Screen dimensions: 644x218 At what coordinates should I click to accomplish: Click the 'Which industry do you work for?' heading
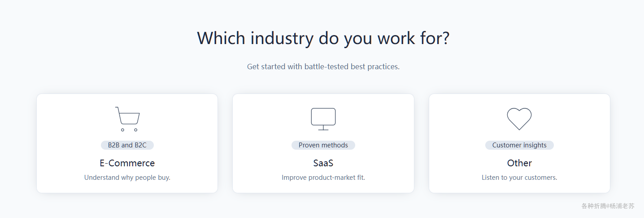pyautogui.click(x=323, y=38)
